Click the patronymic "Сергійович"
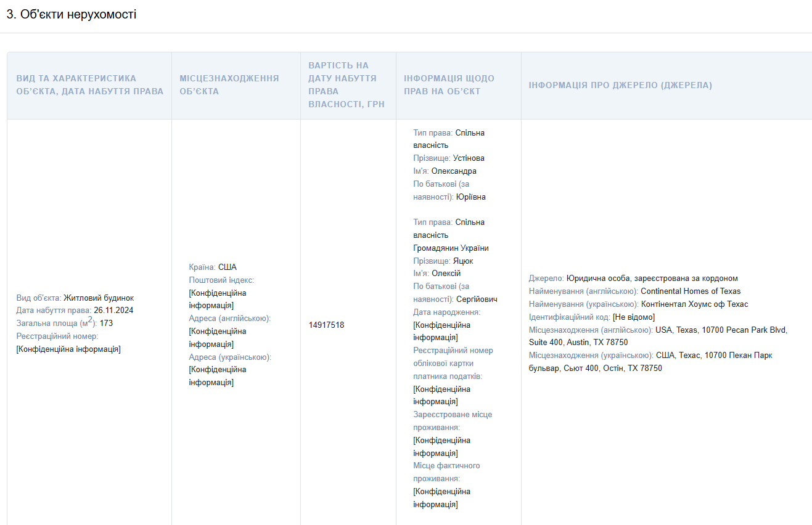Screen dimensions: 812x525 coord(477,299)
